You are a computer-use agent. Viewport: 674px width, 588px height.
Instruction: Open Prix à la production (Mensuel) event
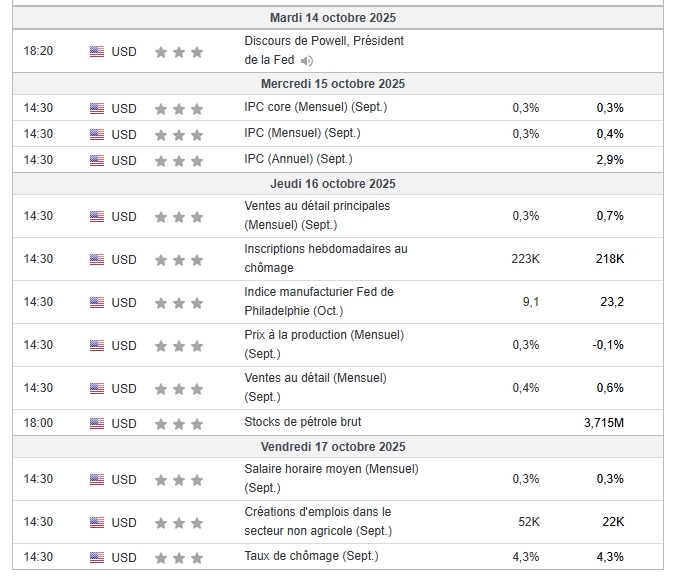click(x=324, y=344)
